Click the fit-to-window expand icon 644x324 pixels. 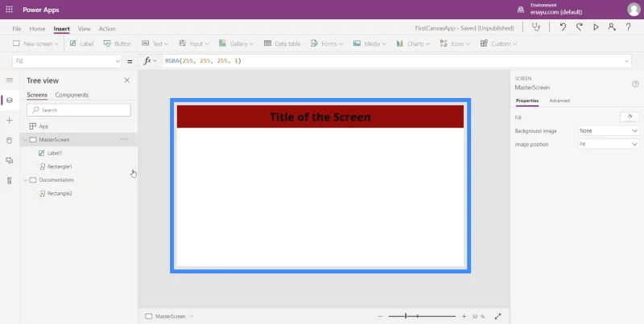pyautogui.click(x=497, y=316)
